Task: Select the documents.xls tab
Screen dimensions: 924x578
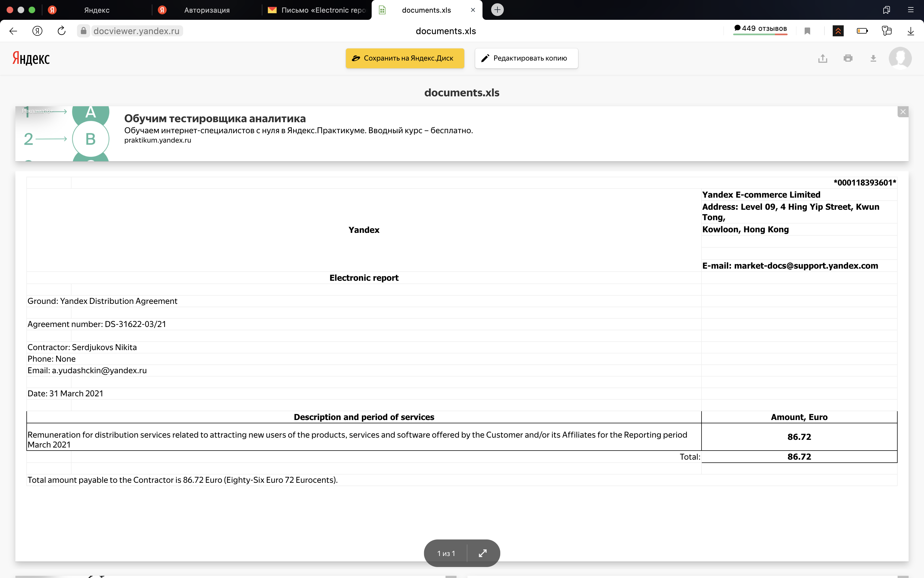Action: click(x=427, y=10)
